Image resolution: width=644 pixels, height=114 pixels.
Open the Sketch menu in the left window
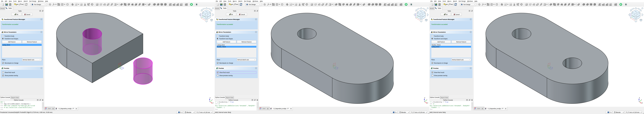[x=25, y=1]
